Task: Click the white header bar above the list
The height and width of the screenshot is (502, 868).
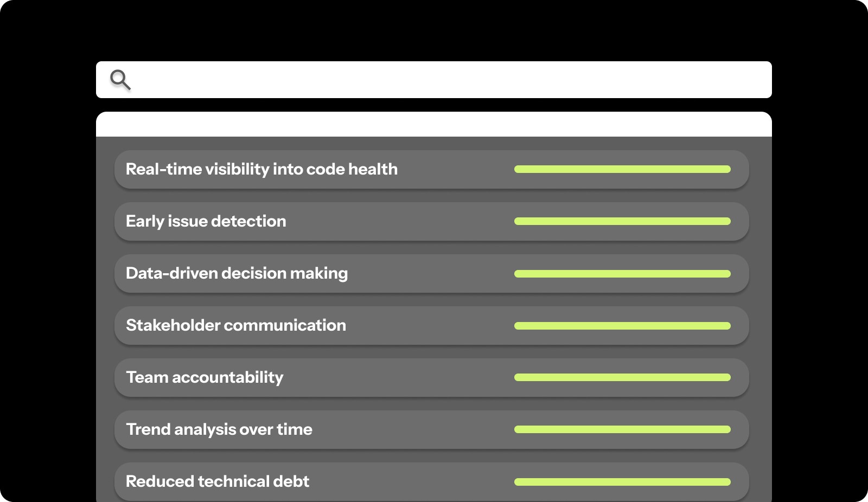Action: coord(434,123)
